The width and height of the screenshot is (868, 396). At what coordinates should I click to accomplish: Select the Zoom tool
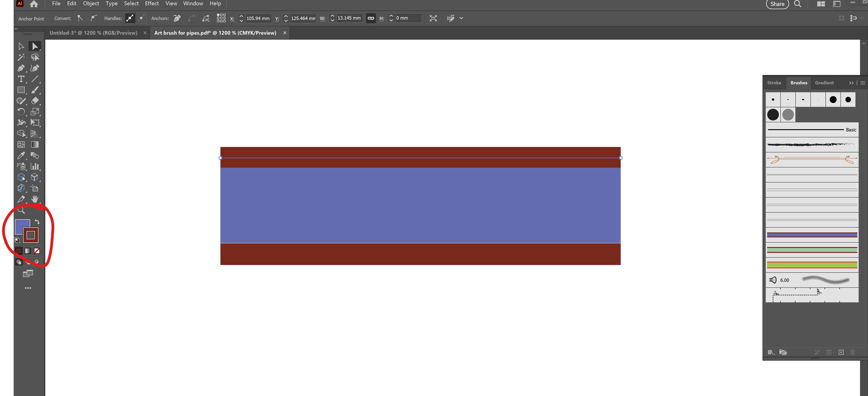[x=21, y=211]
